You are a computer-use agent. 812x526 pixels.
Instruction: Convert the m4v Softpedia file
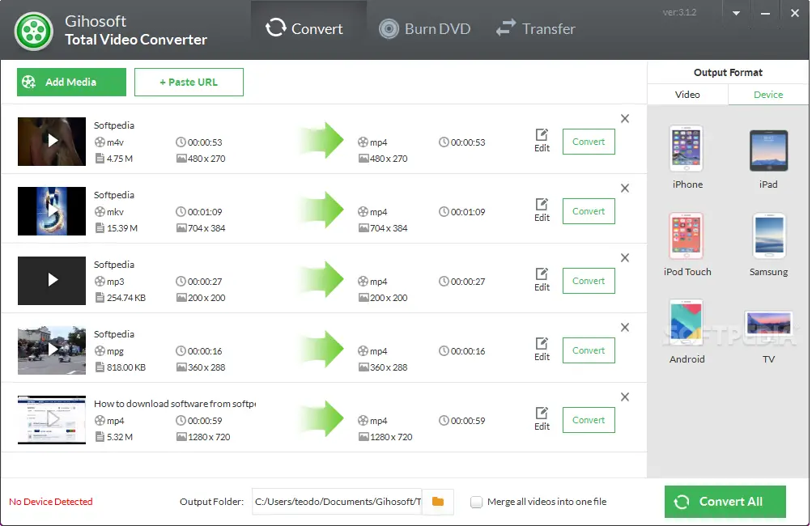[x=589, y=142]
